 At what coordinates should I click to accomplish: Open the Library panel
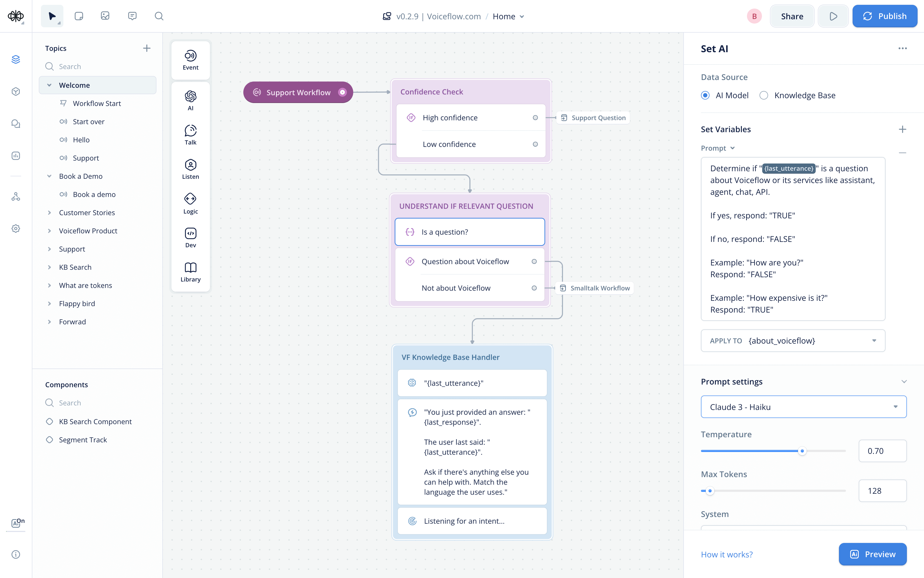point(190,272)
